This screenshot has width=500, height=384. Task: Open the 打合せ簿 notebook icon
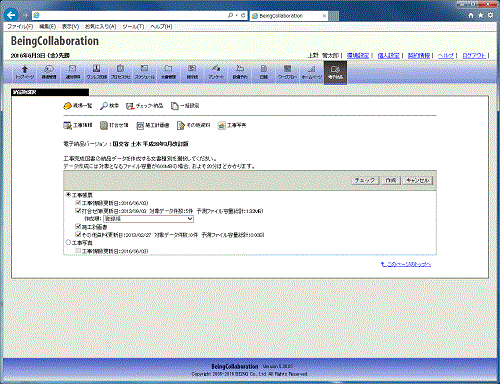coord(114,125)
